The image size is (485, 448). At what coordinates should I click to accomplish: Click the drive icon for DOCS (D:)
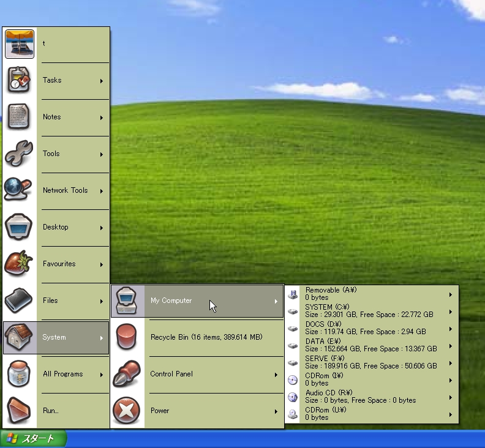pyautogui.click(x=293, y=329)
